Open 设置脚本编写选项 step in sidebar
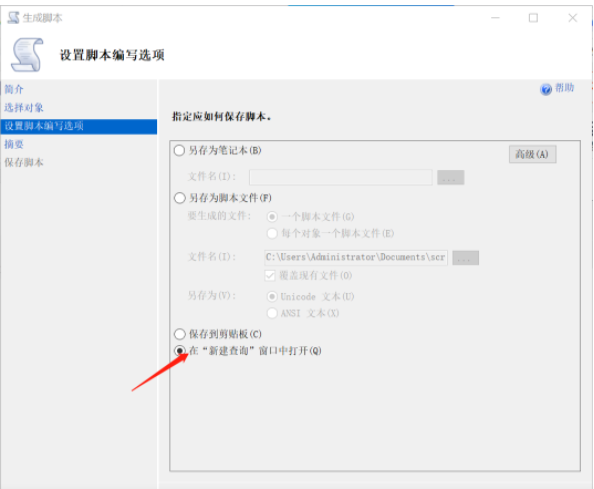Viewport: 594px width, 489px height. 79,126
